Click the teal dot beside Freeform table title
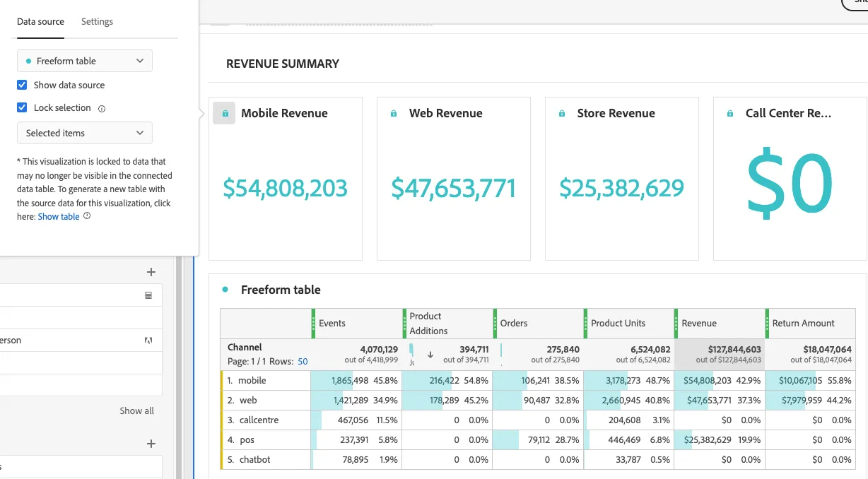Viewport: 868px width, 479px height. coord(225,289)
